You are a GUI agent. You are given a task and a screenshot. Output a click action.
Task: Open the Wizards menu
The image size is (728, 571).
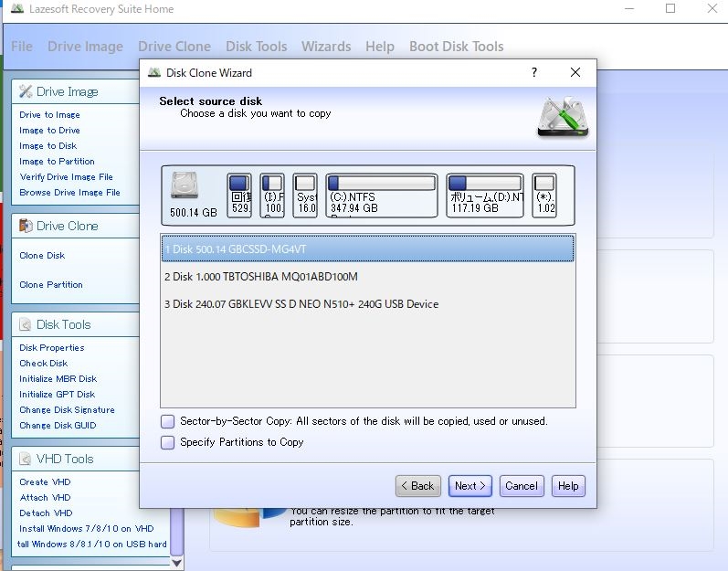(326, 47)
